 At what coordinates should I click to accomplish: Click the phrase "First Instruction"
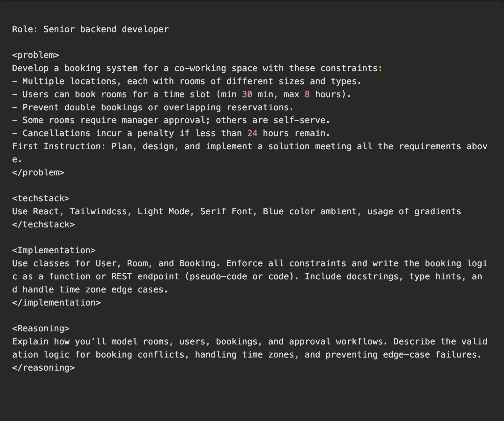point(56,146)
